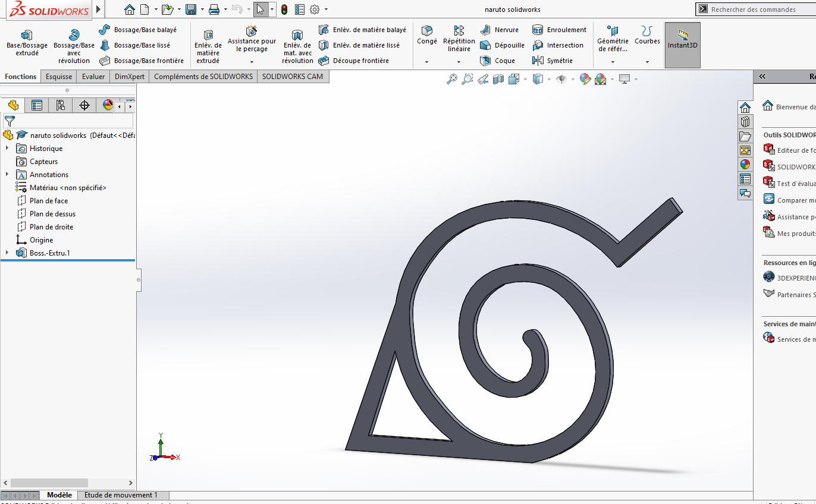
Task: Open Compléments de SOLIDWORKS tab
Action: coord(203,77)
